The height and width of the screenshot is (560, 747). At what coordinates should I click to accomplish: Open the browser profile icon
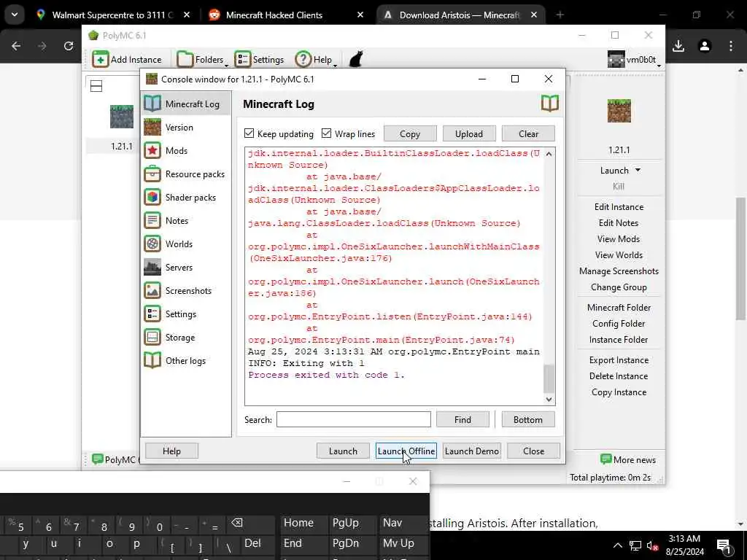705,46
